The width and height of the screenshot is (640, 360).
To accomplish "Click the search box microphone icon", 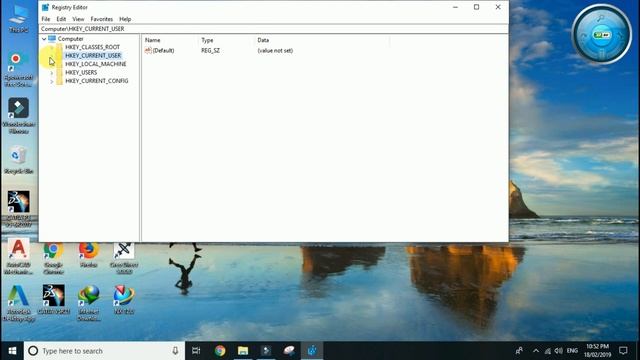I will (175, 351).
